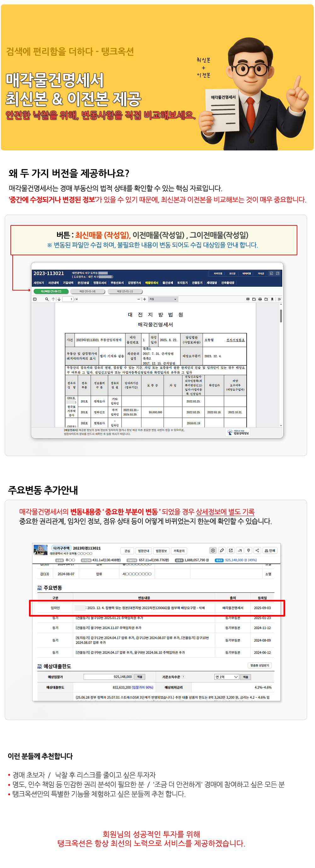The height and width of the screenshot is (868, 315).
Task: Click the 관심 button
Action: pos(127,551)
